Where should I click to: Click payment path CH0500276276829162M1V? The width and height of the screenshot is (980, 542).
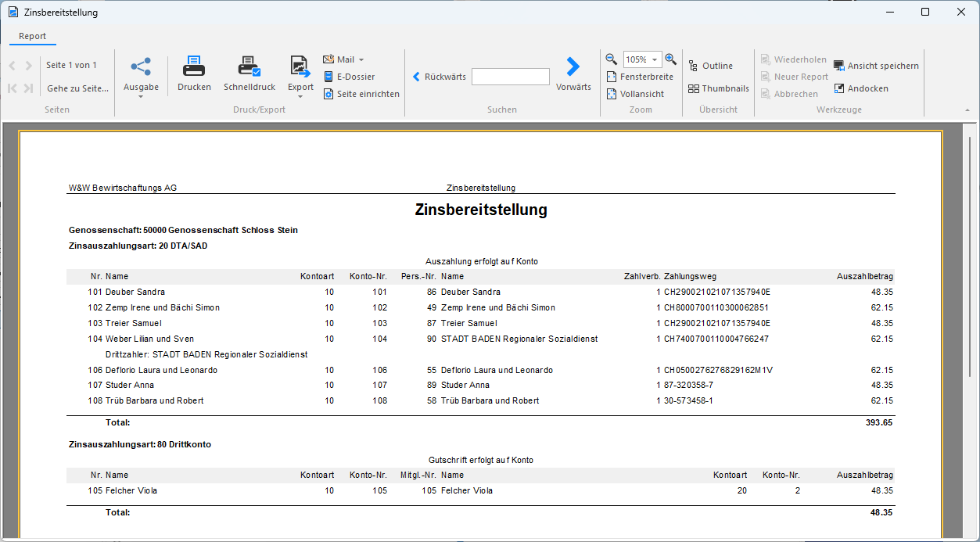coord(718,370)
